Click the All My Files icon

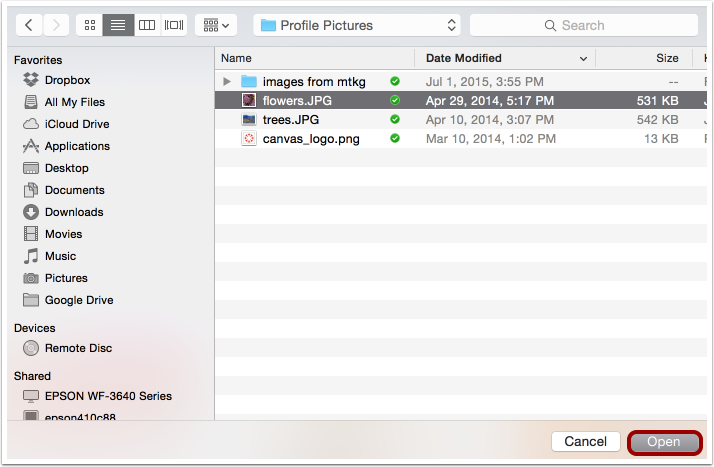pyautogui.click(x=31, y=102)
